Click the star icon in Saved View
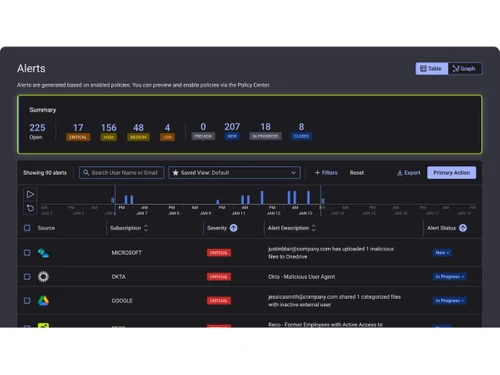 (x=175, y=173)
